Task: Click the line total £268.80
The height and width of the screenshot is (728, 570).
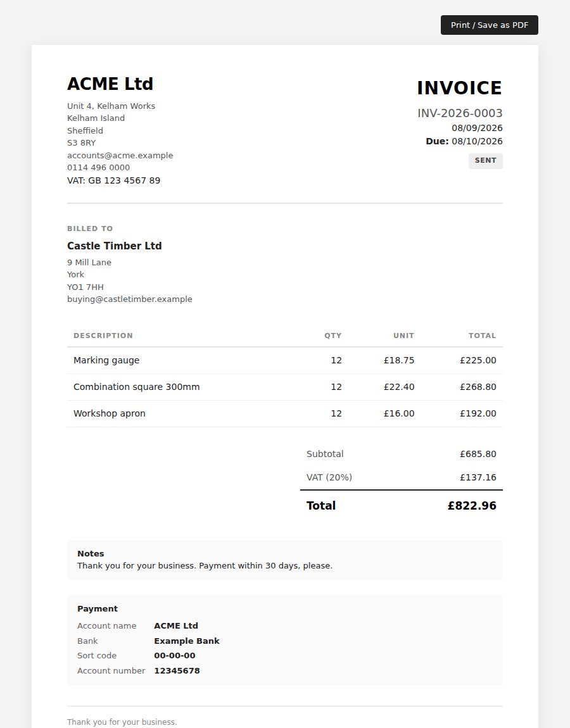Action: (478, 387)
